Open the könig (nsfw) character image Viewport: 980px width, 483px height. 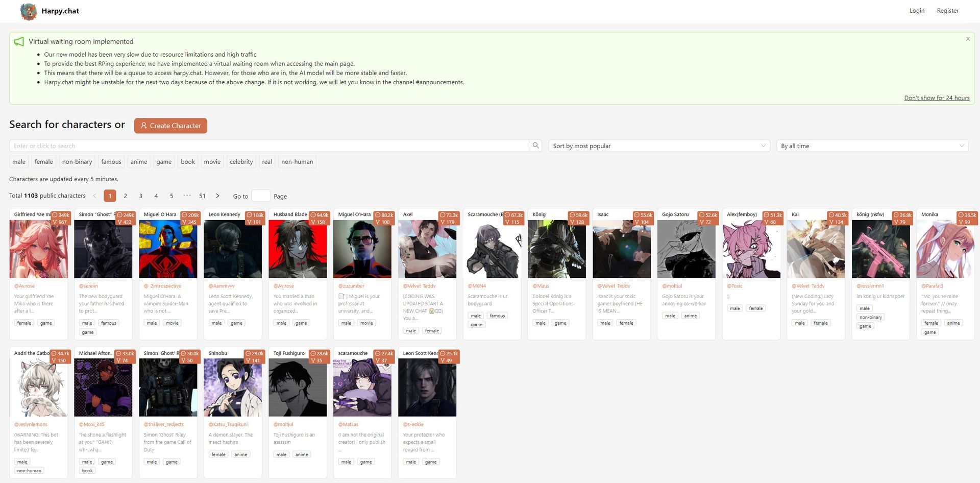(881, 249)
